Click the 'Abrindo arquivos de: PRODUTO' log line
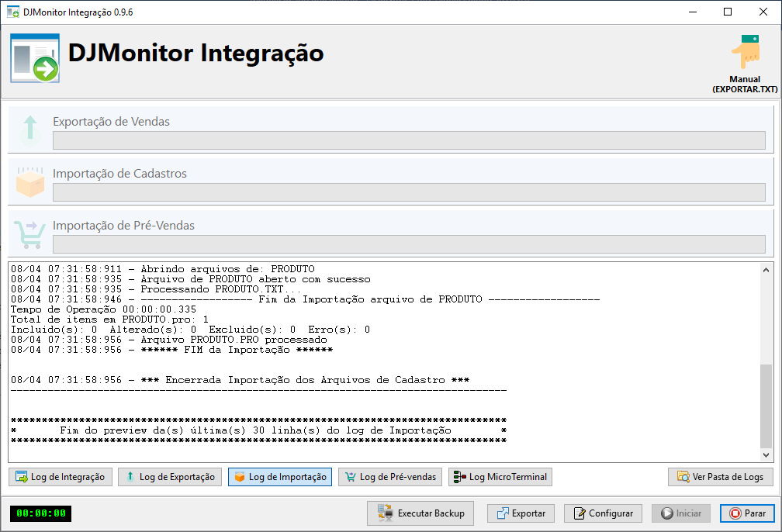This screenshot has width=782, height=532. 163,269
